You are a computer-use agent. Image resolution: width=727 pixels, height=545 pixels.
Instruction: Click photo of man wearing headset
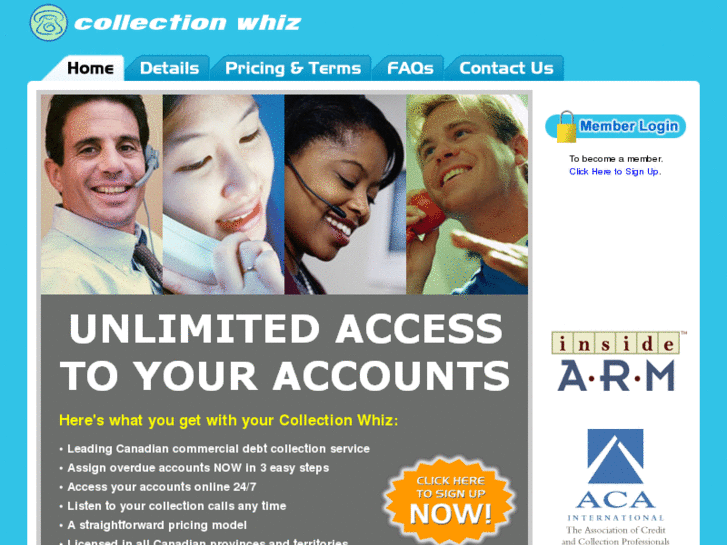[x=102, y=194]
